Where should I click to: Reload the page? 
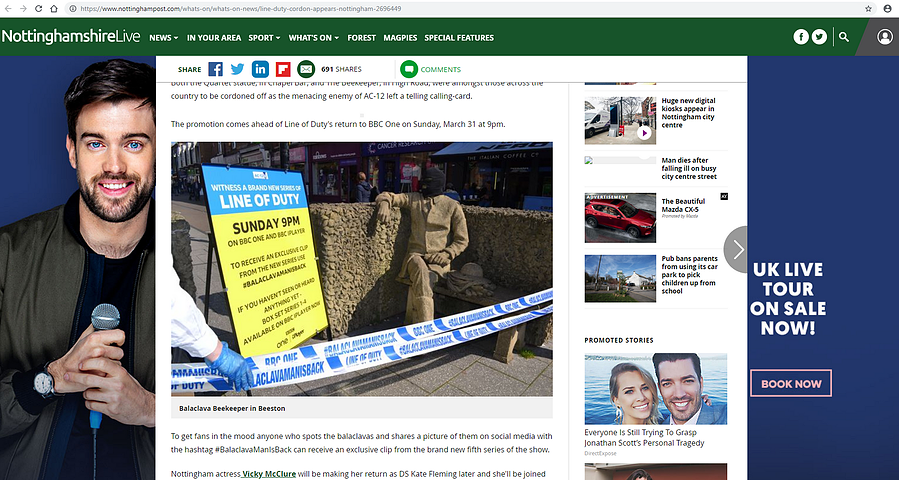pos(38,9)
